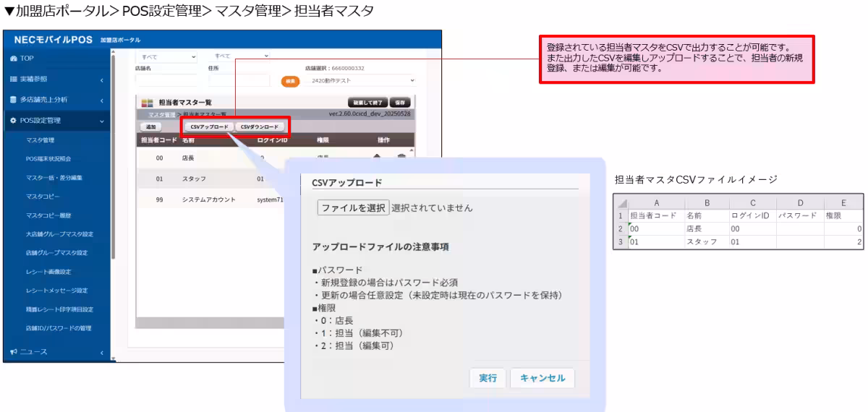
Task: Click the orange 検索 button
Action: coord(291,81)
